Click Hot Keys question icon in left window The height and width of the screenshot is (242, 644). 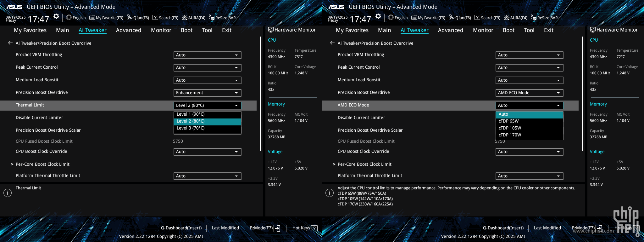[314, 228]
